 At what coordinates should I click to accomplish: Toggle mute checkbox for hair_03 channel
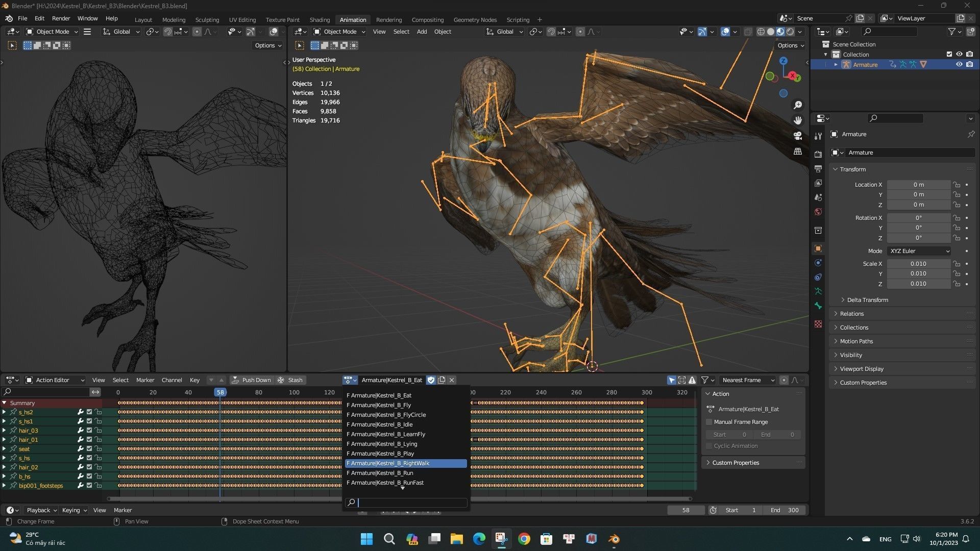89,431
